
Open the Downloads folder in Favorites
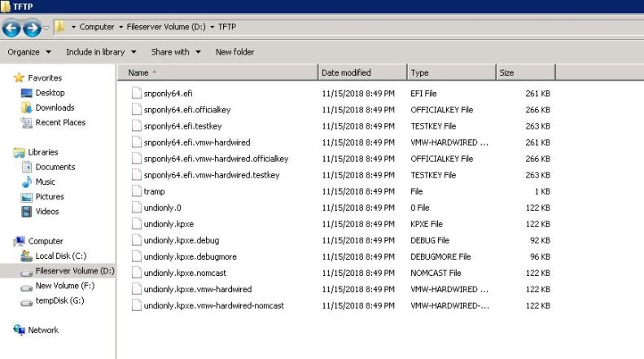pos(55,107)
